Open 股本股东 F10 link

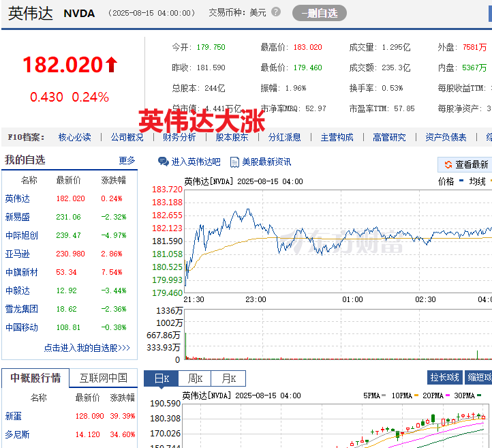tap(232, 137)
